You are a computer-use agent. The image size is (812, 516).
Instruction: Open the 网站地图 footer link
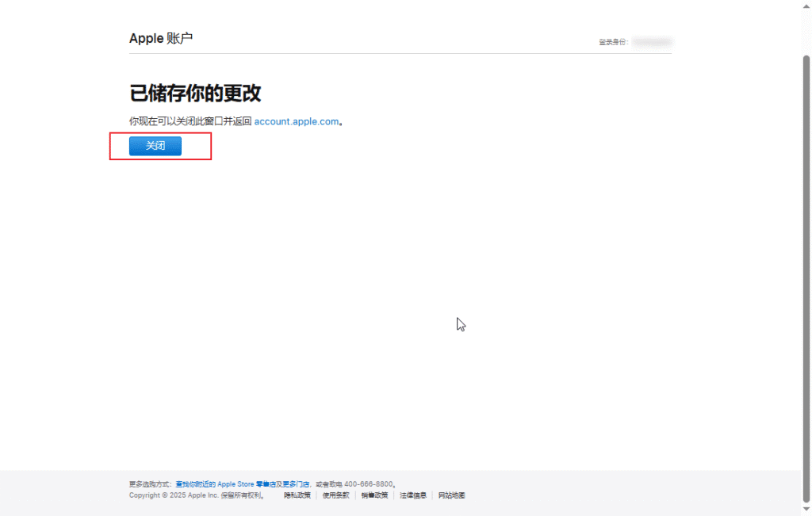pyautogui.click(x=451, y=495)
